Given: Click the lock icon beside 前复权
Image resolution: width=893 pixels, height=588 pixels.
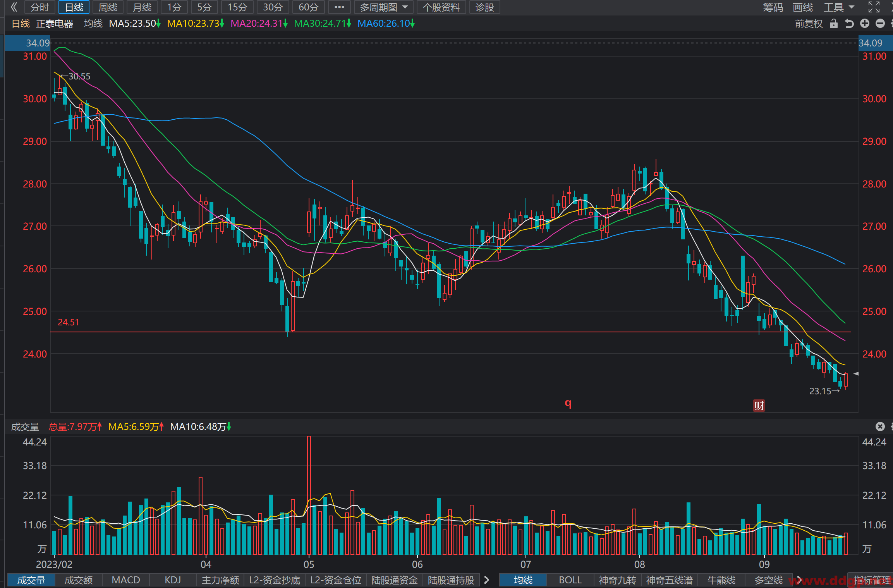Looking at the screenshot, I should (834, 24).
